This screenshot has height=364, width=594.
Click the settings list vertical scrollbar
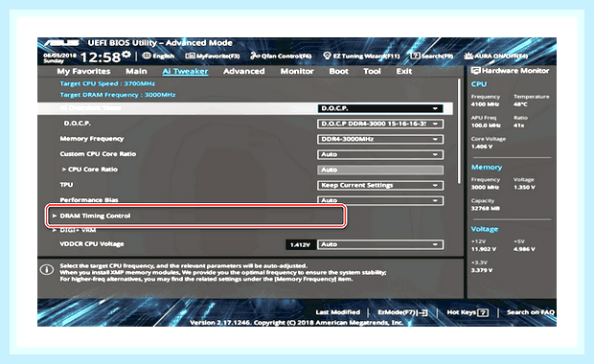(x=459, y=131)
